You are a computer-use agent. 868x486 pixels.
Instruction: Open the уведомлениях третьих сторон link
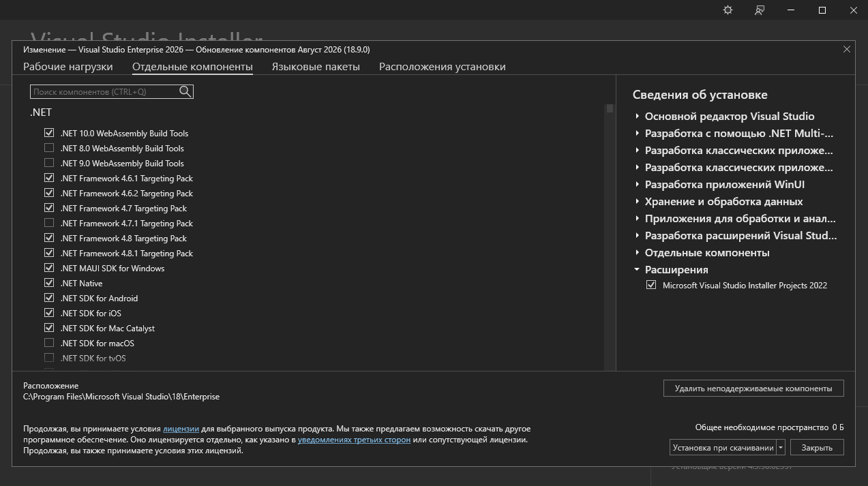tap(354, 440)
